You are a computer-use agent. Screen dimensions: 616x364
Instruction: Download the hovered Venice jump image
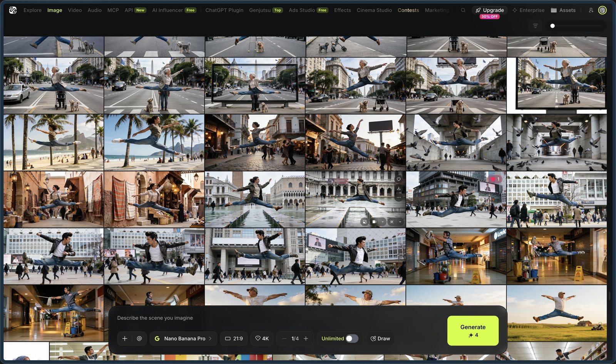pyautogui.click(x=398, y=188)
